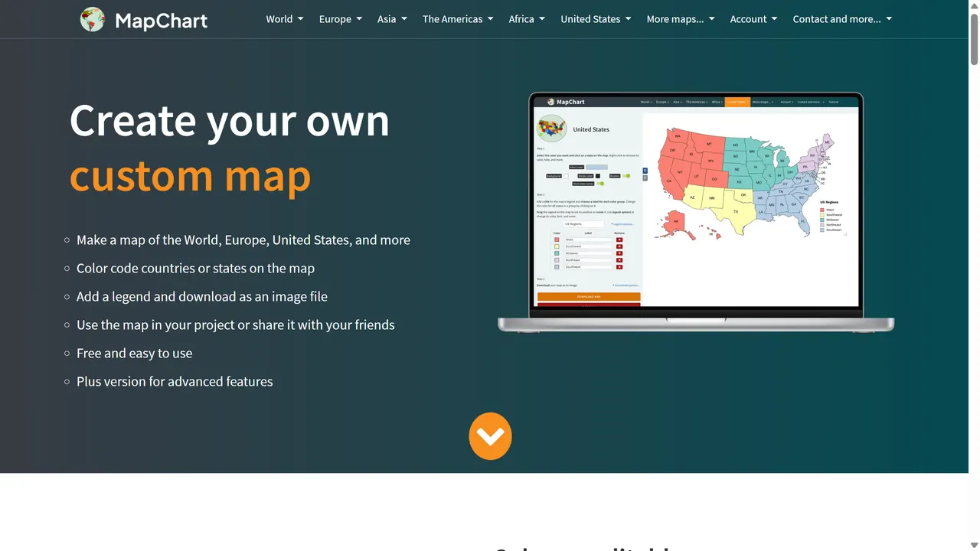
Task: Click the "Create your own" heading
Action: (x=230, y=120)
